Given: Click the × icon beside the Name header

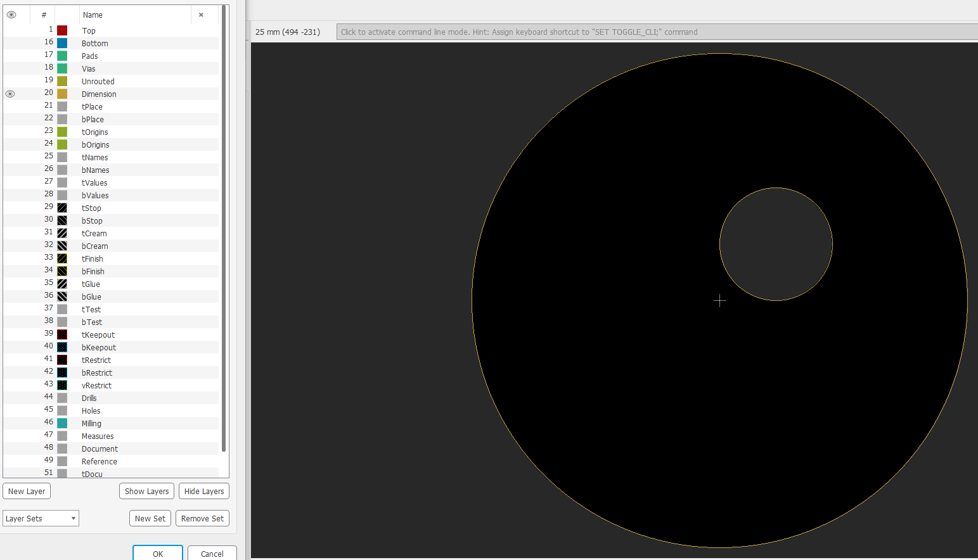Looking at the screenshot, I should [201, 14].
